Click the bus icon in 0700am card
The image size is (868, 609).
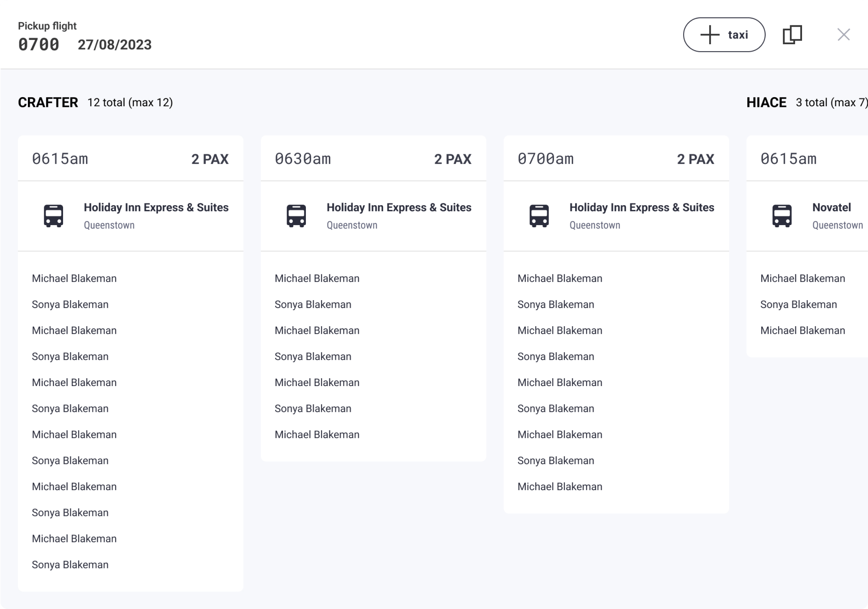tap(539, 216)
